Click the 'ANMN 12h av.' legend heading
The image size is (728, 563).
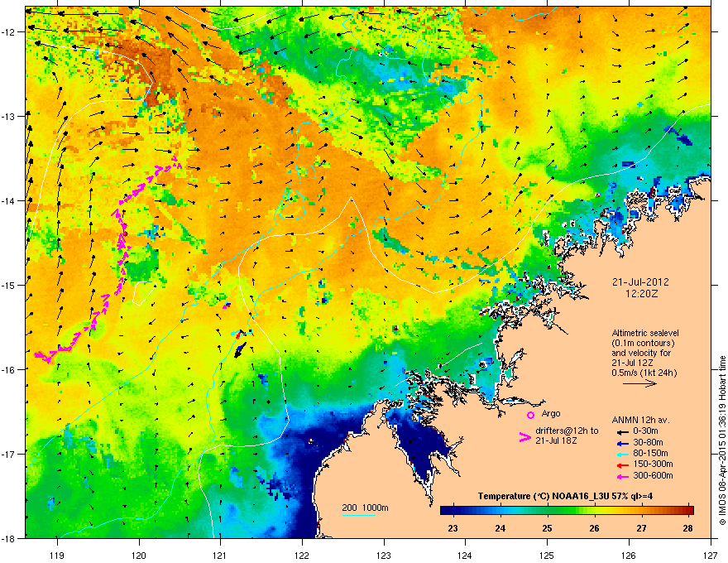tap(640, 420)
